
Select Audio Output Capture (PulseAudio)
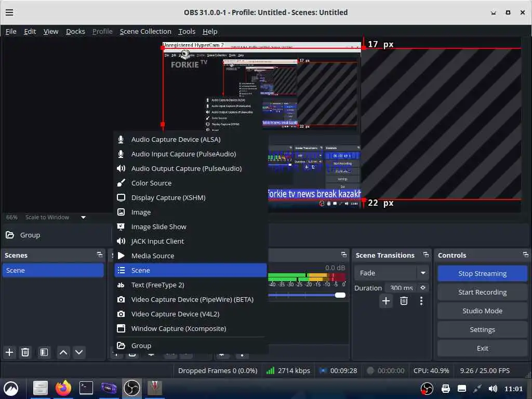[190, 169]
